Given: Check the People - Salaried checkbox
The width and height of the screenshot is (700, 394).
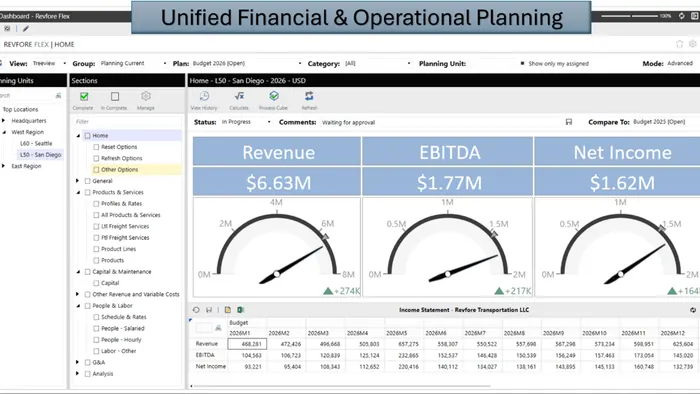Looking at the screenshot, I should 96,328.
